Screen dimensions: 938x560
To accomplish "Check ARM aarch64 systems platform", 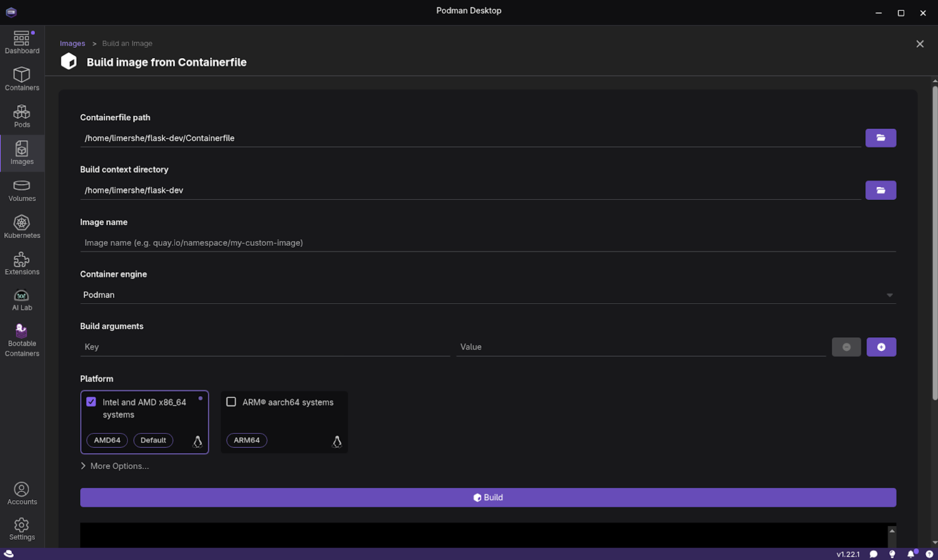I will 231,402.
